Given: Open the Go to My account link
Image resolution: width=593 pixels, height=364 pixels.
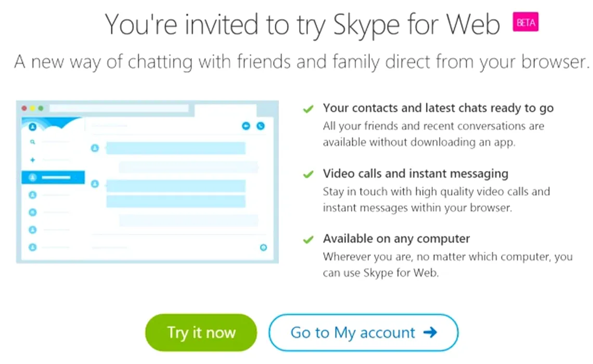Looking at the screenshot, I should click(x=364, y=333).
